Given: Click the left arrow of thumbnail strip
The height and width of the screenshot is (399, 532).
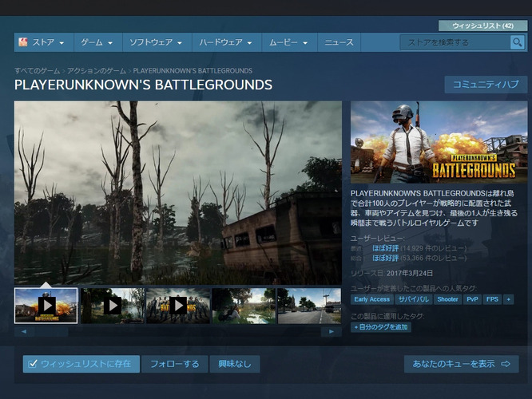Looking at the screenshot, I should 24,331.
